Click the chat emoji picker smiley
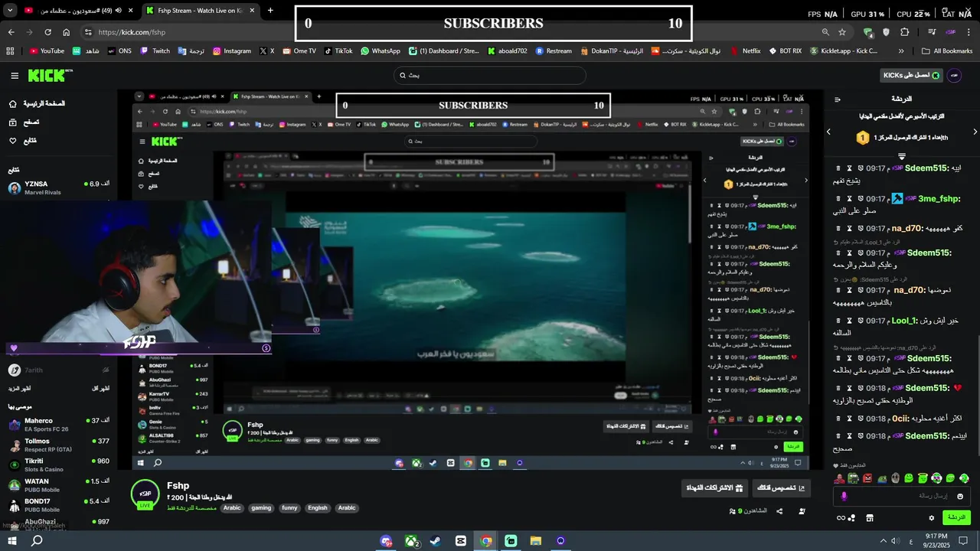 tap(960, 496)
